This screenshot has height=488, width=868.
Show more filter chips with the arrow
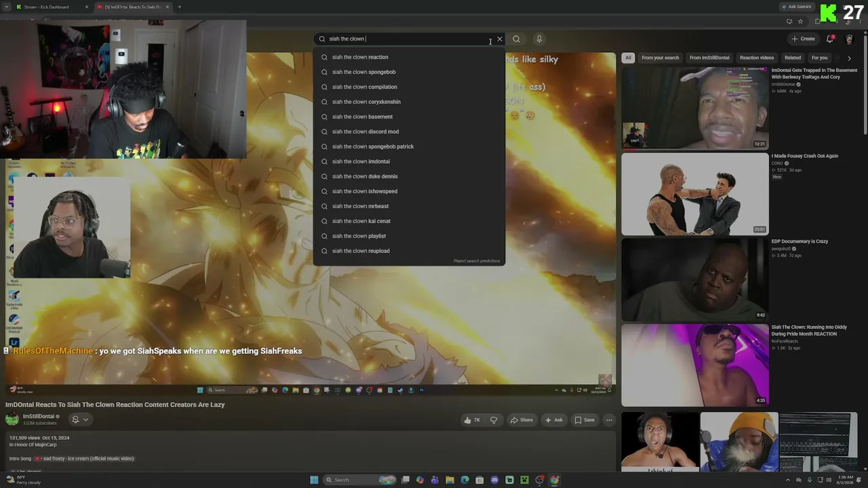(849, 58)
